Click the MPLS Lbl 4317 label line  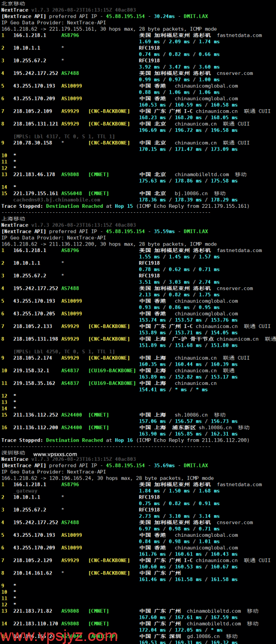(x=64, y=136)
